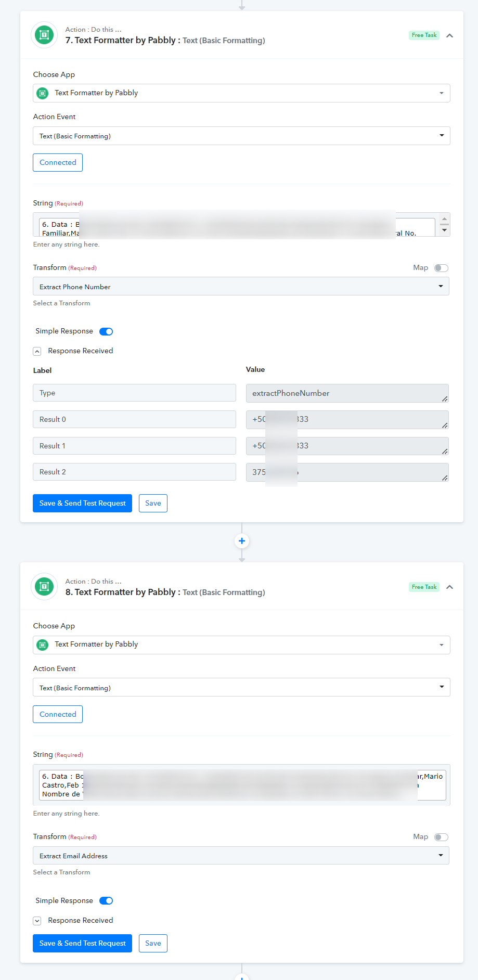Collapse step 8 using the header chevron
Screen dimensions: 478x980
point(450,587)
